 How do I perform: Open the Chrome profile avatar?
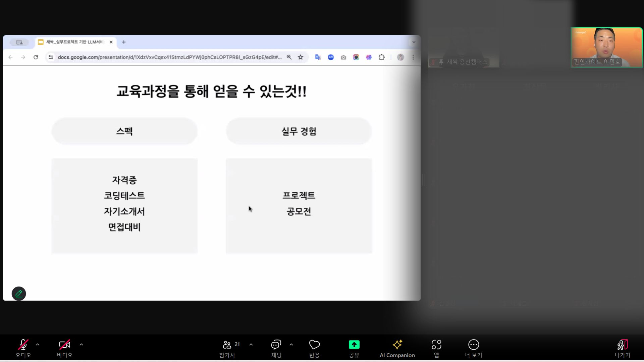click(400, 57)
